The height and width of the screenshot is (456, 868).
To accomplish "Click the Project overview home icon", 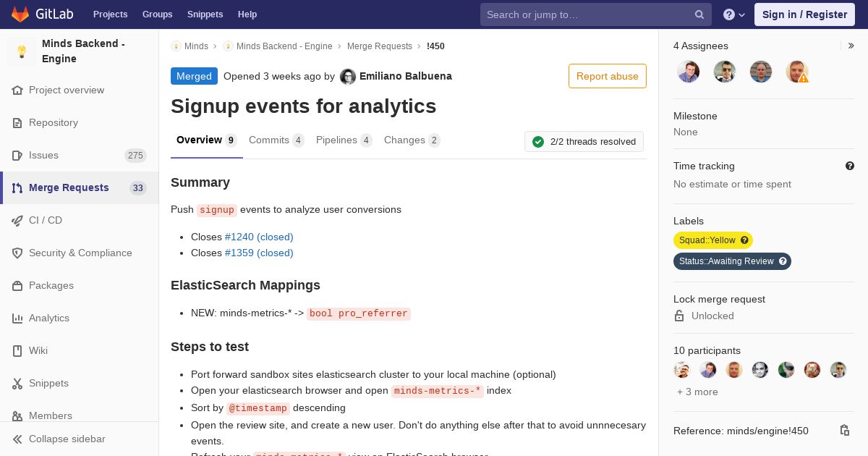I will tap(17, 90).
